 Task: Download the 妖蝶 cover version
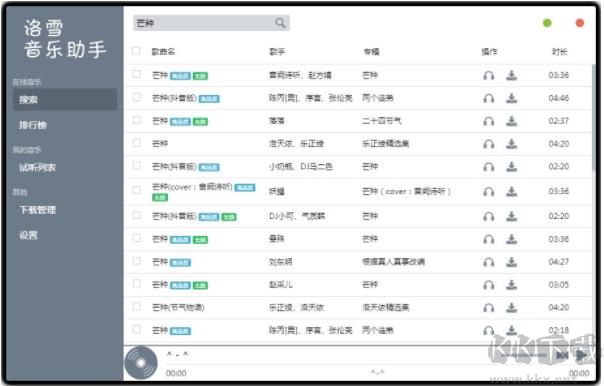click(512, 191)
